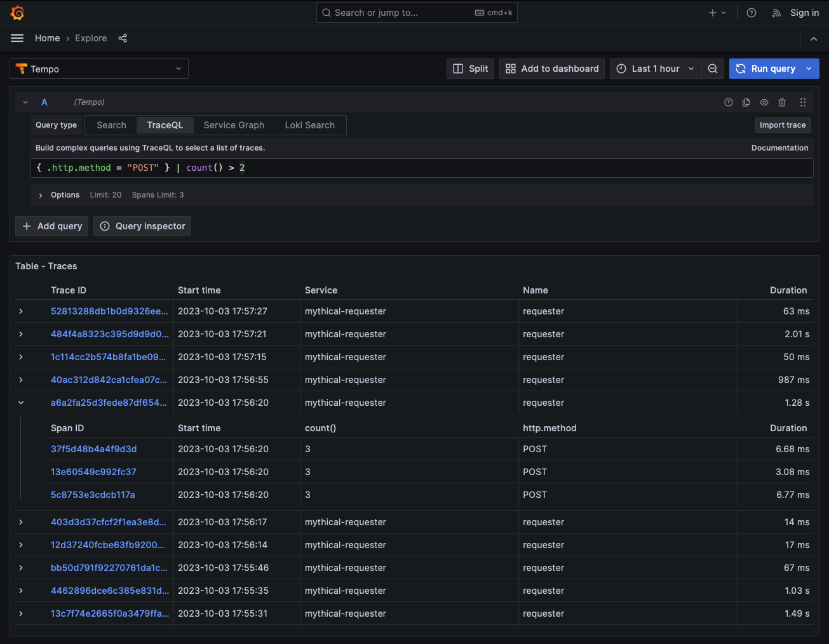Open the help icon in the top bar
The width and height of the screenshot is (829, 644).
click(x=751, y=12)
